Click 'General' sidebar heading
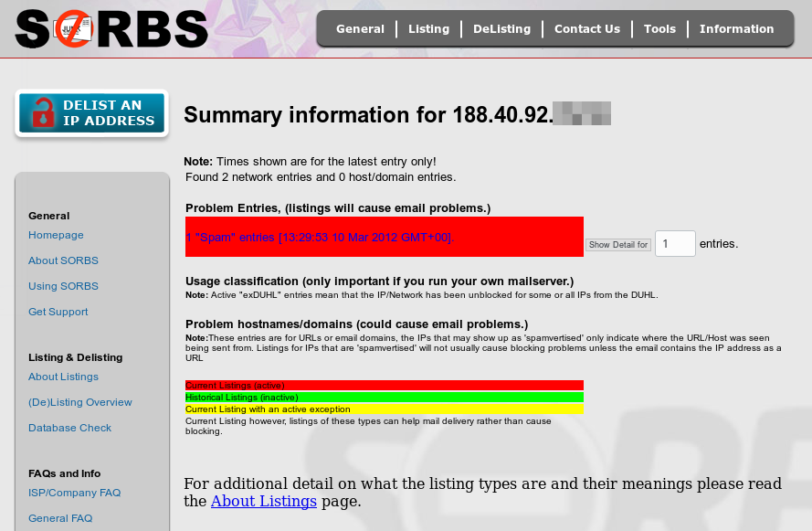 (49, 216)
